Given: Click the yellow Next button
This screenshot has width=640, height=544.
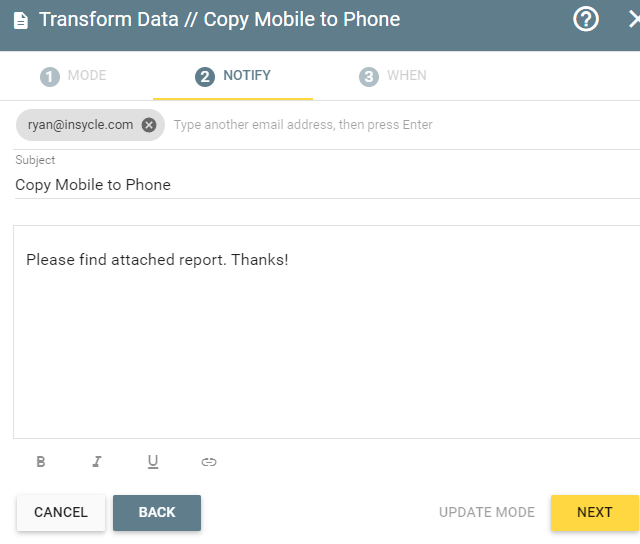Looking at the screenshot, I should [594, 513].
